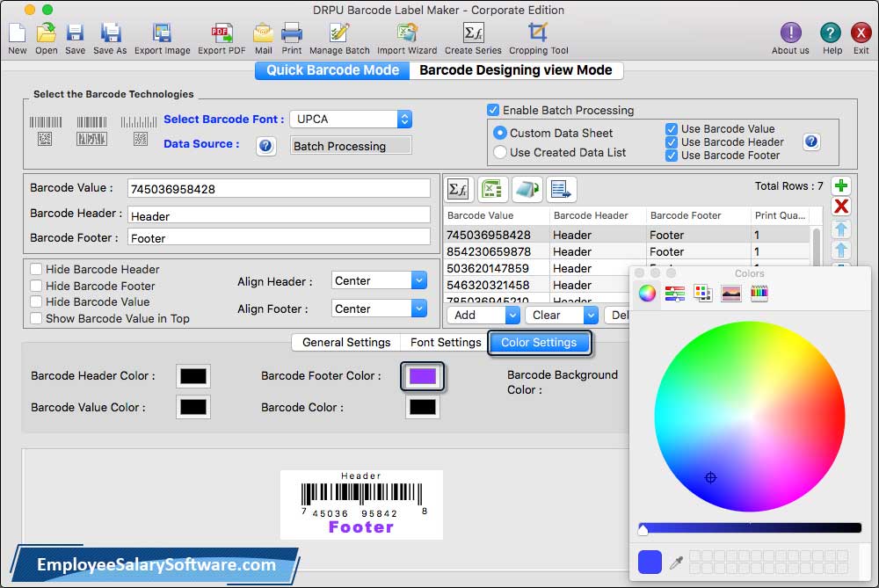Viewport: 879px width, 588px height.
Task: Add a row with the green plus icon
Action: pos(840,185)
